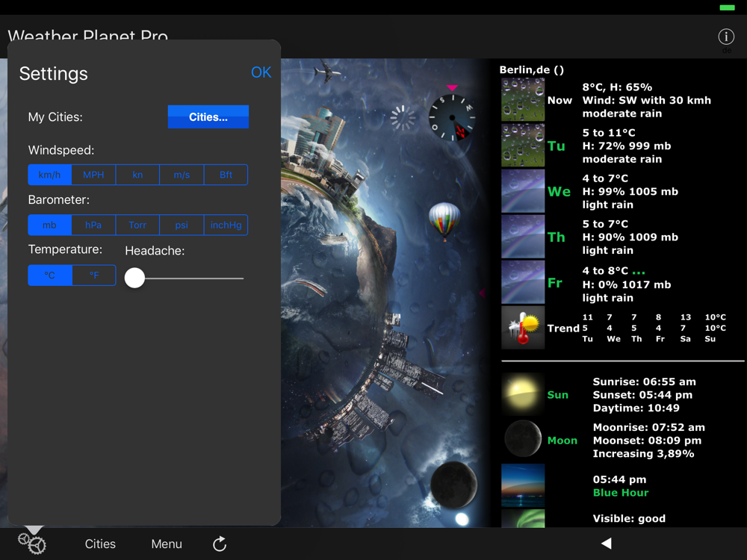
Task: Tap the green We day label
Action: coord(559,191)
